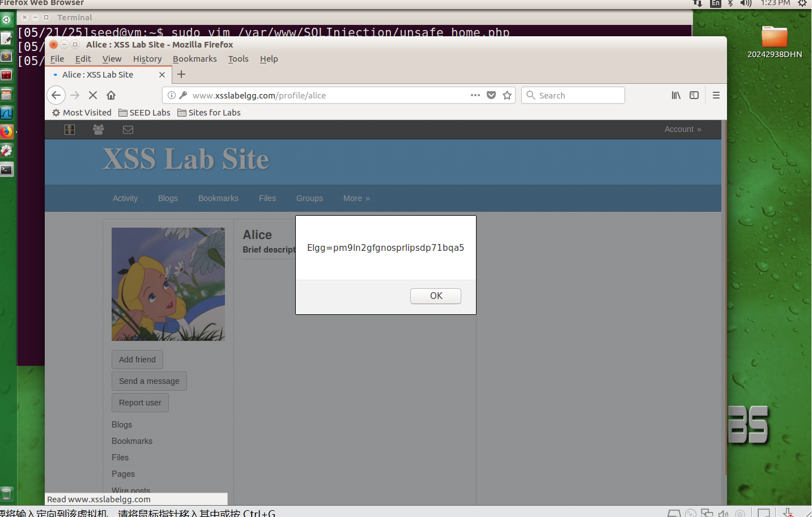Open the Bookmarks menu
Image resolution: width=812 pixels, height=517 pixels.
(195, 59)
